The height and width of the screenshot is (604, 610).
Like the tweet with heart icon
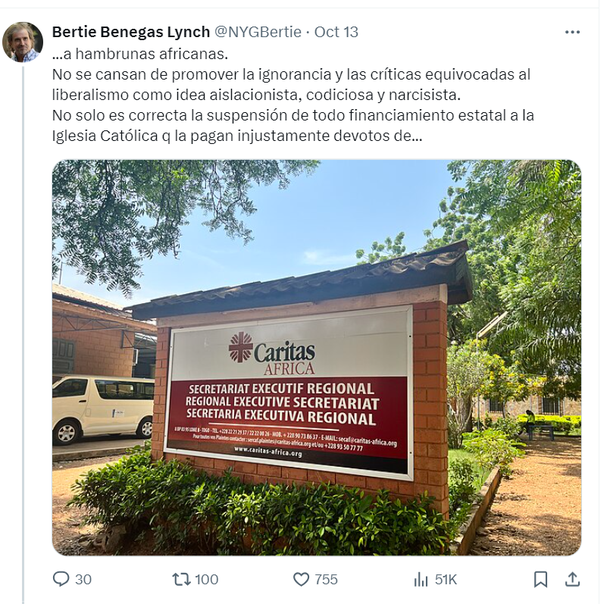pos(301,579)
